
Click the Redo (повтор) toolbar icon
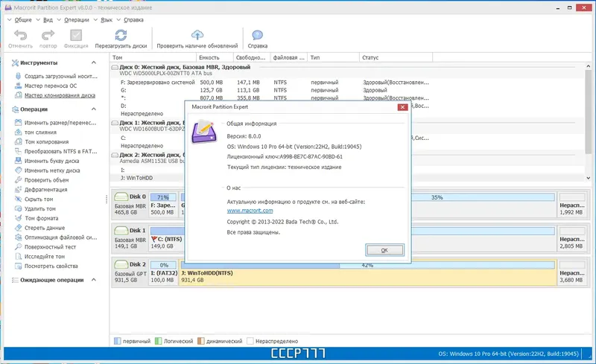48,35
